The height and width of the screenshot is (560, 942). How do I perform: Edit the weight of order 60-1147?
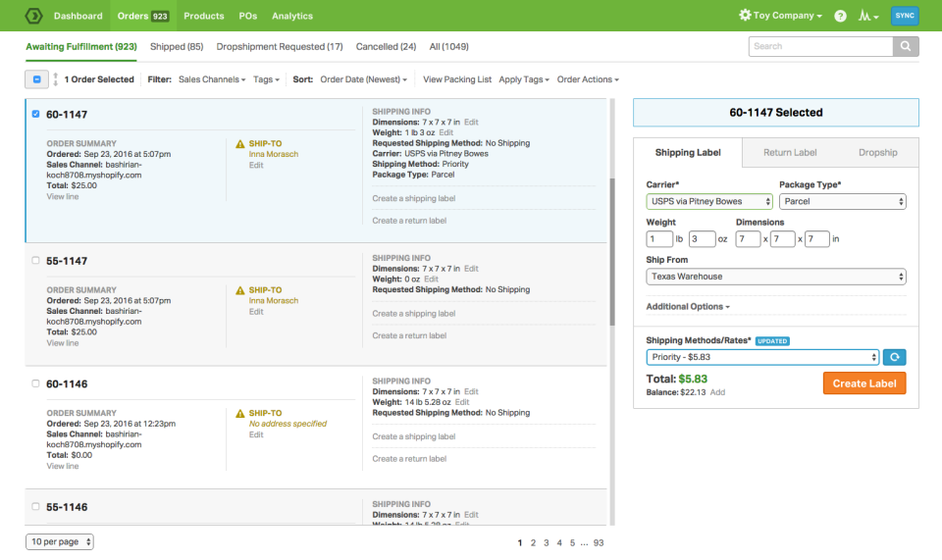pyautogui.click(x=445, y=132)
